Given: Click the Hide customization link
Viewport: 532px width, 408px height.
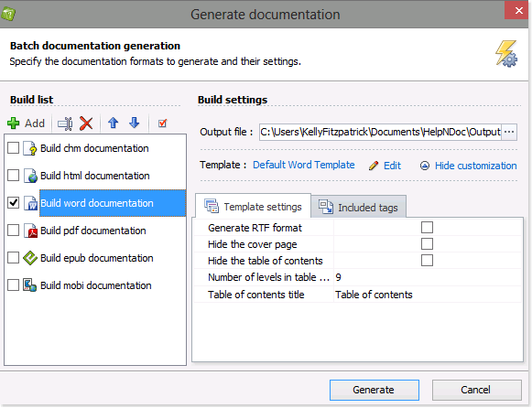Looking at the screenshot, I should [475, 166].
